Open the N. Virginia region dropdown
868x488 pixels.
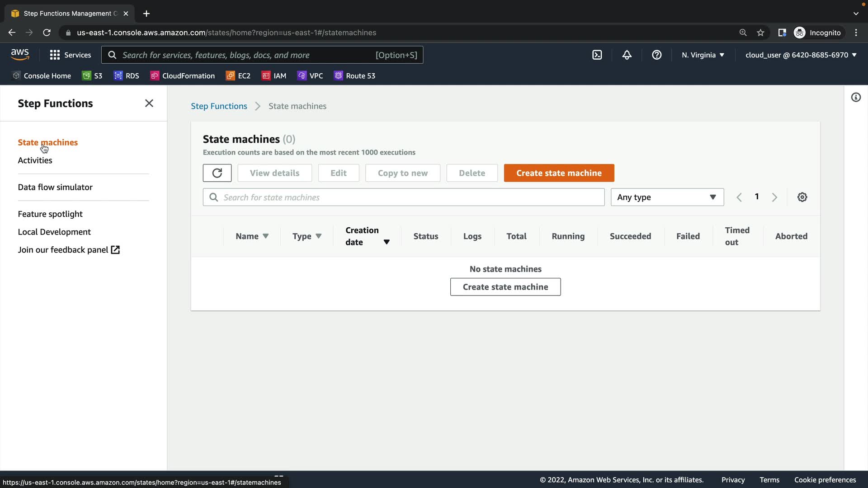coord(703,55)
